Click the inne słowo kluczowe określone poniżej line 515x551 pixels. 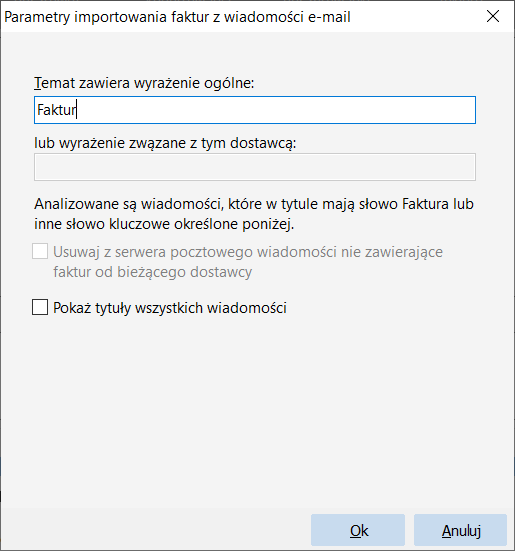[164, 224]
